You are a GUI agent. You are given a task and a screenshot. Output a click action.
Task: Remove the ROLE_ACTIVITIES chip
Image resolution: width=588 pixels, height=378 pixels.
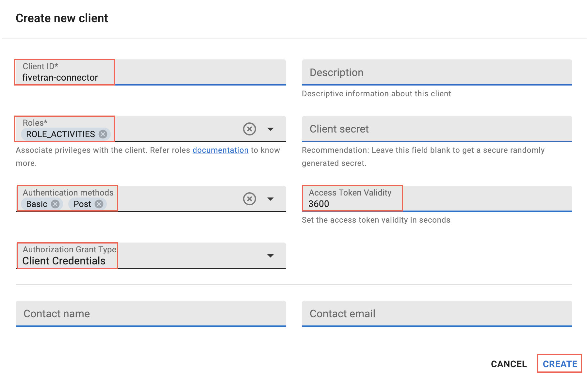pyautogui.click(x=103, y=134)
